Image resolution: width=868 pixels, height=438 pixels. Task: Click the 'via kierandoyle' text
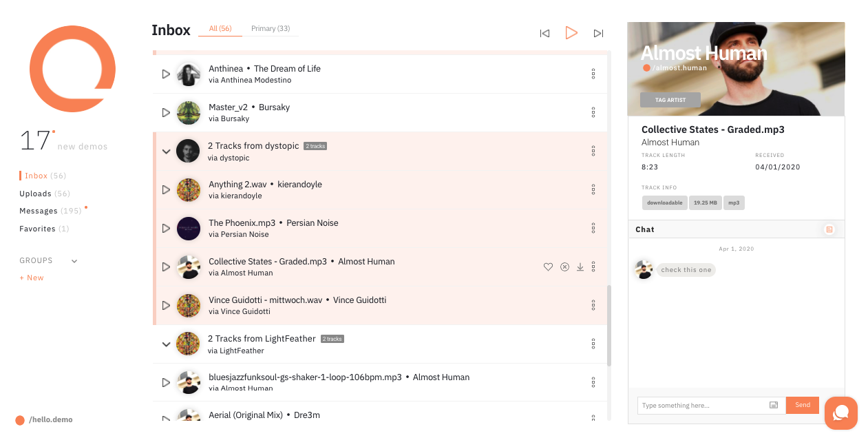point(235,196)
